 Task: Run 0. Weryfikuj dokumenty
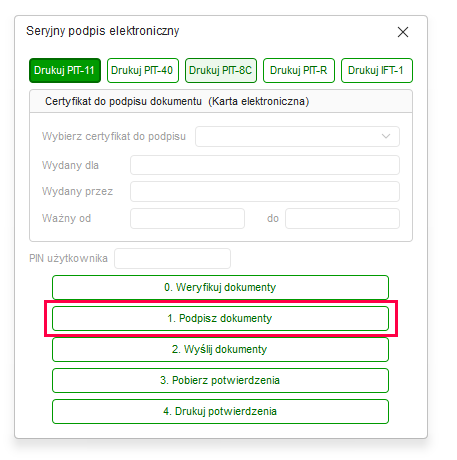pyautogui.click(x=220, y=287)
